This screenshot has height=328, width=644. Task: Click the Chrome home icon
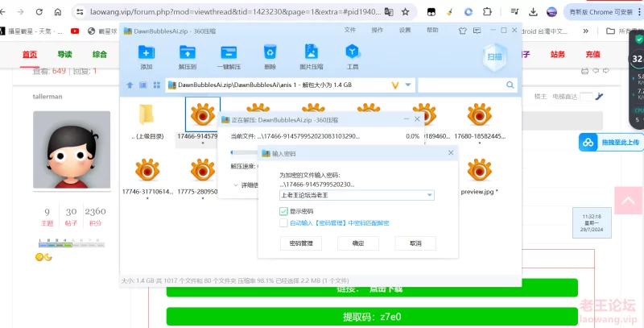[x=58, y=12]
